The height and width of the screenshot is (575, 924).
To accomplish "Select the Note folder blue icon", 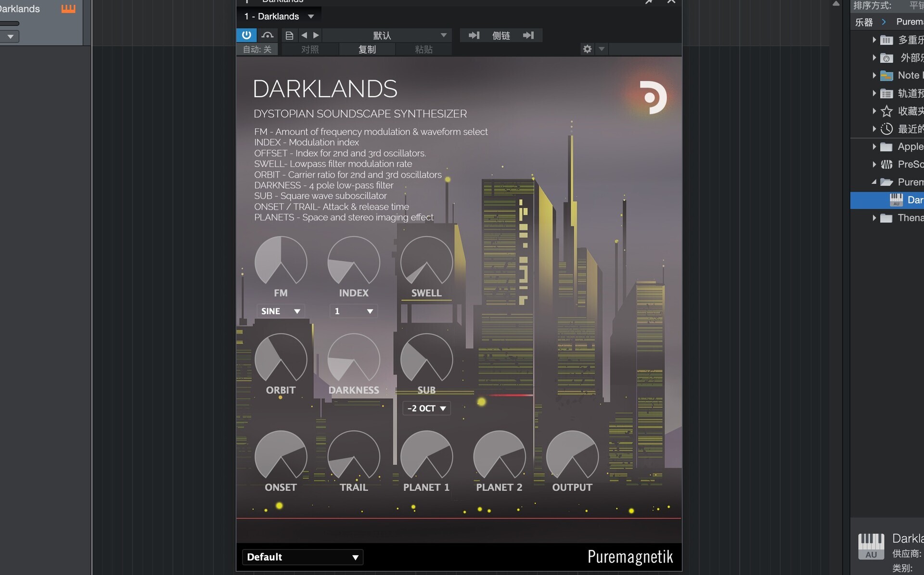I will point(886,76).
